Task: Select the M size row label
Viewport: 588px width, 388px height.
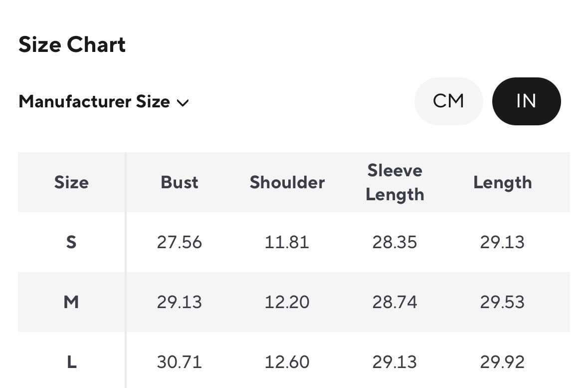Action: (x=71, y=302)
